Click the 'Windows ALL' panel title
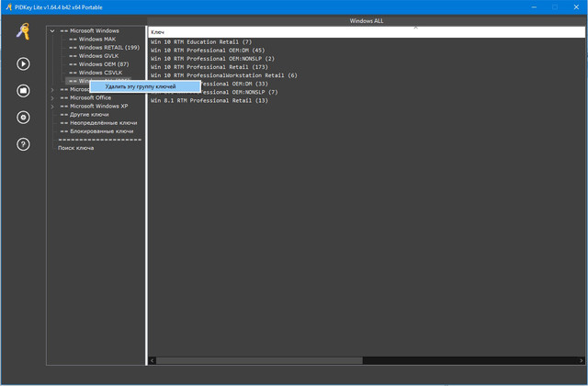This screenshot has height=386, width=588. (x=367, y=21)
